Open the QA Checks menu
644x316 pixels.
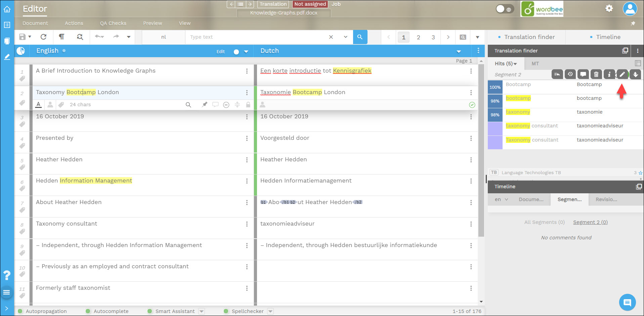[113, 23]
